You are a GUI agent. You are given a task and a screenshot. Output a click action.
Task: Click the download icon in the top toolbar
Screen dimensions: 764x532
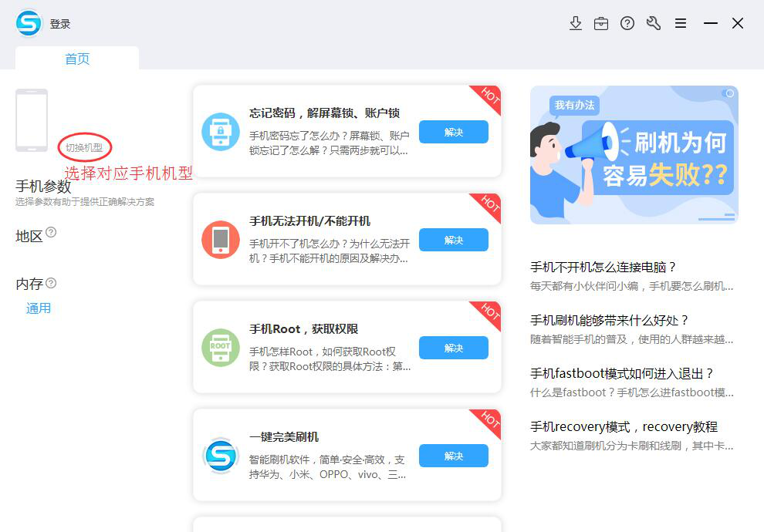[576, 23]
